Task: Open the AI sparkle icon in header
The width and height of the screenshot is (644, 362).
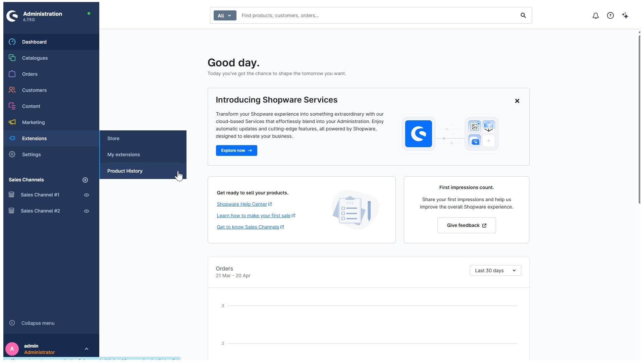Action: pyautogui.click(x=625, y=15)
